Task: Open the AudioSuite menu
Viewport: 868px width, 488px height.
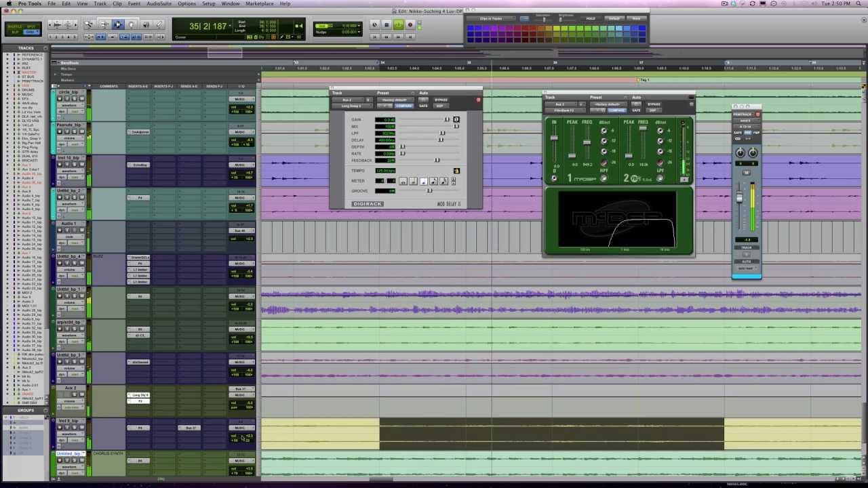Action: pos(159,3)
